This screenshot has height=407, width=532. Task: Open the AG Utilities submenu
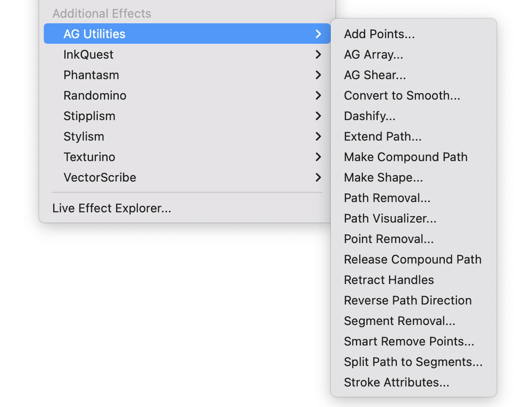95,34
